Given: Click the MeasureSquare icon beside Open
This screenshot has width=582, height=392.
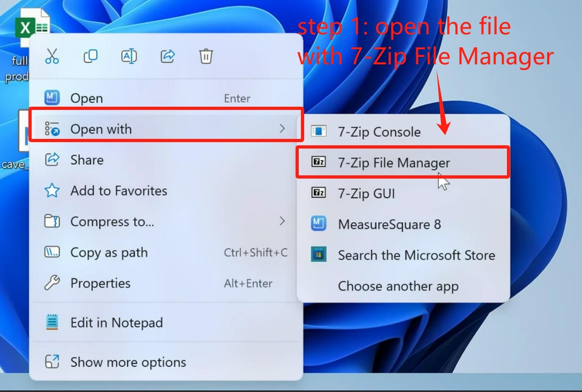Looking at the screenshot, I should point(52,98).
